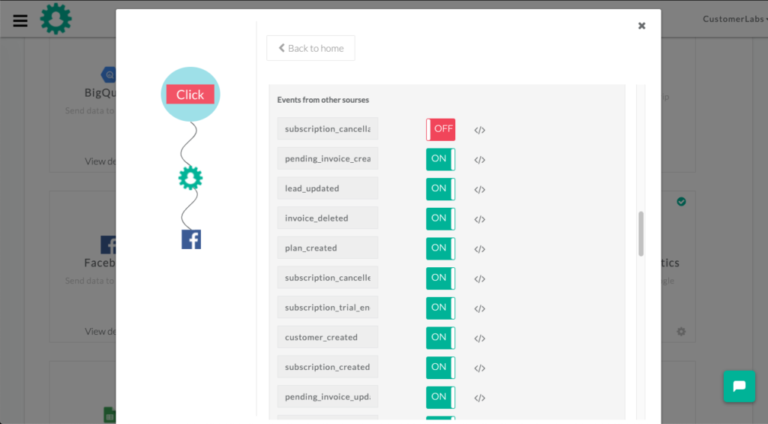Open code icon next to invoice_deleted
The width and height of the screenshot is (768, 424).
480,220
